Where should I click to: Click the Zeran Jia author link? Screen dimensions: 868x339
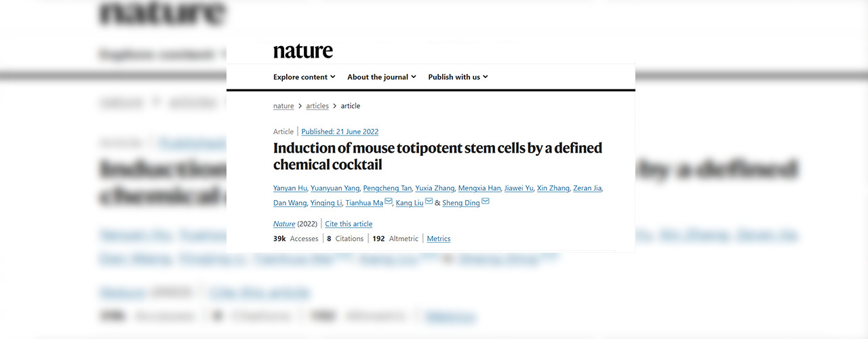(x=587, y=188)
